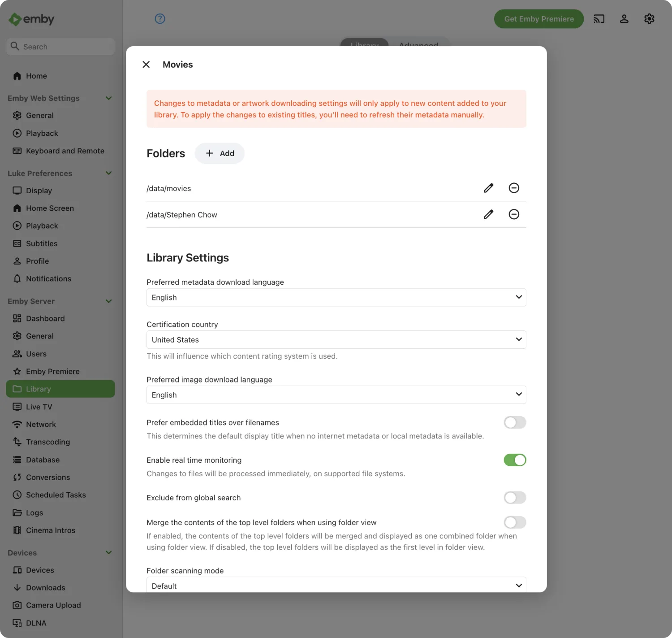Screen dimensions: 672x638
Task: Open Preferred metadata download language dropdown
Action: click(x=336, y=297)
